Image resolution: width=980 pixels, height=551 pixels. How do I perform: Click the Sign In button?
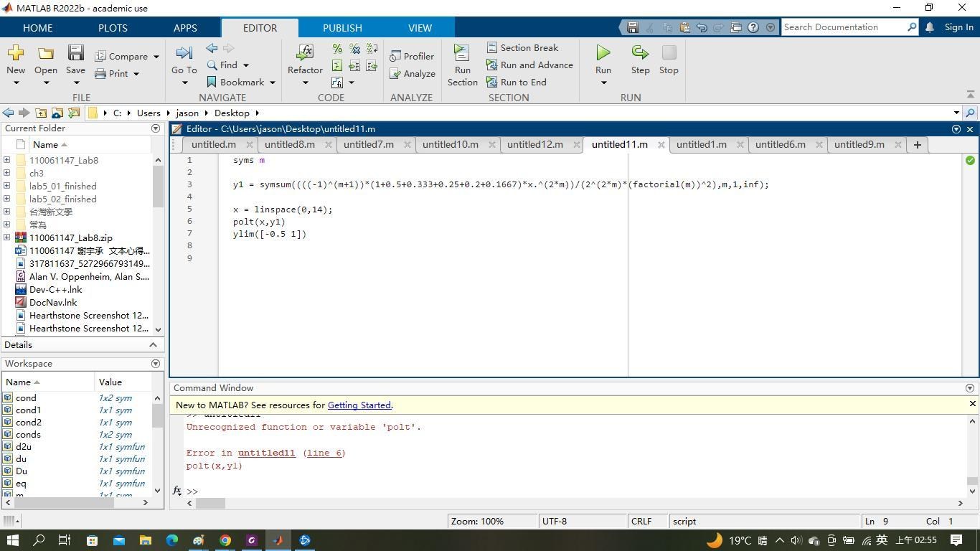click(x=958, y=27)
